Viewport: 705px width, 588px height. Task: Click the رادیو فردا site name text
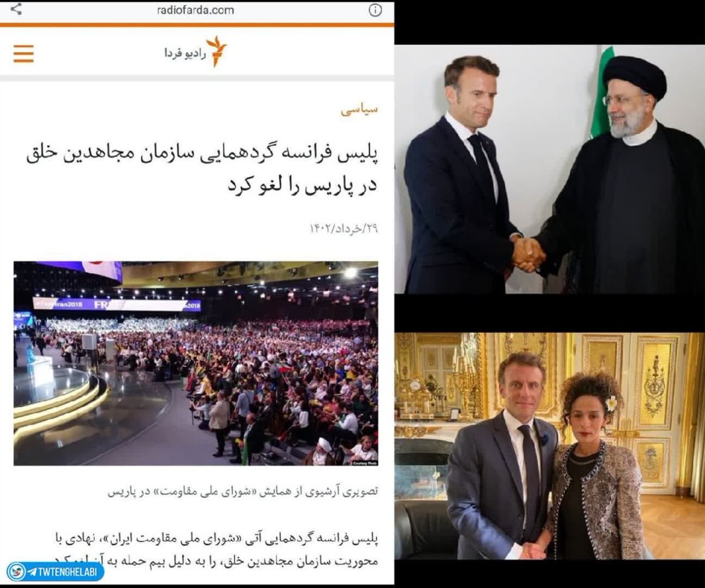[185, 54]
